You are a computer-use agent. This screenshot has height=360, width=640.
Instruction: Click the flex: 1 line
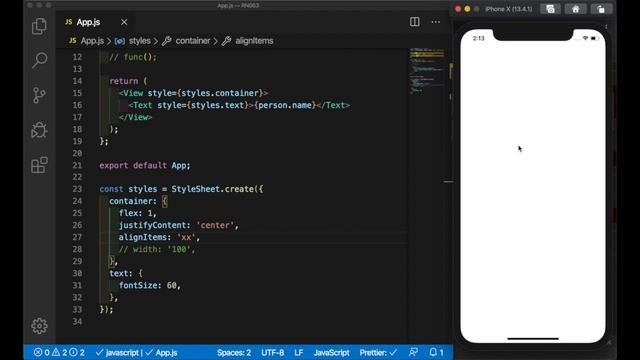(x=138, y=213)
